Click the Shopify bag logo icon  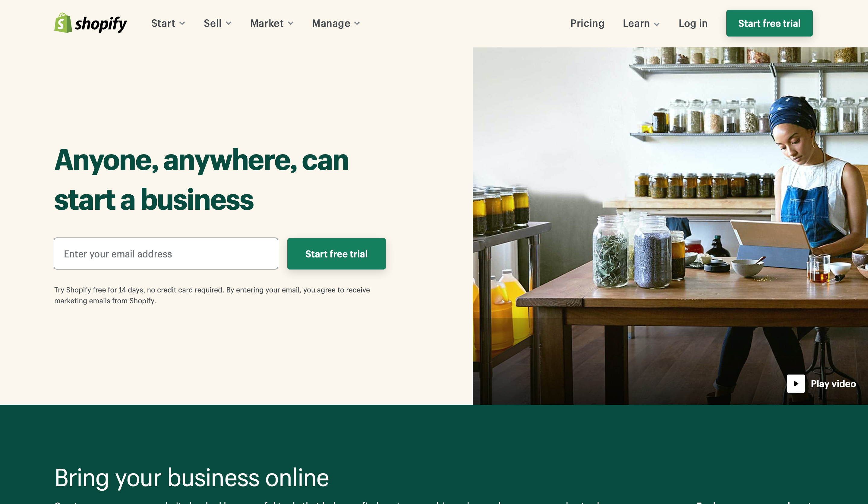[x=63, y=23]
